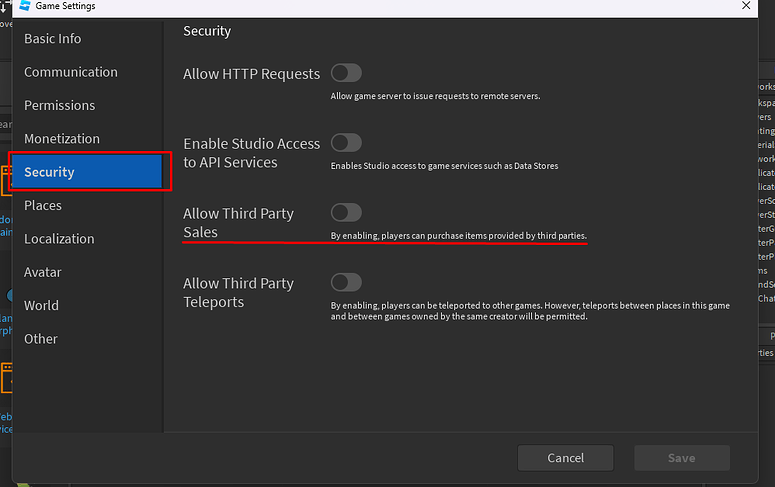Click the Save button
This screenshot has width=775, height=487.
coord(682,458)
